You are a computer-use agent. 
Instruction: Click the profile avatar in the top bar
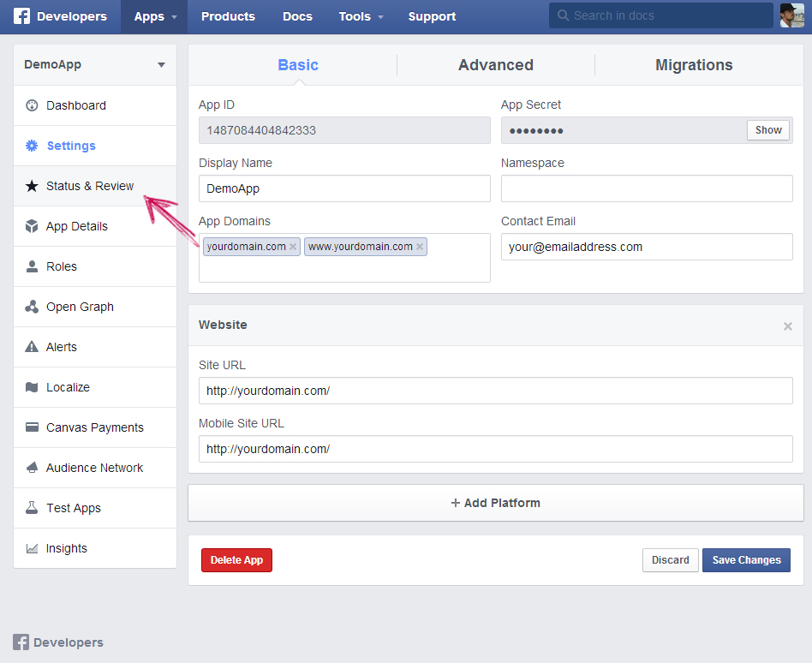[792, 15]
